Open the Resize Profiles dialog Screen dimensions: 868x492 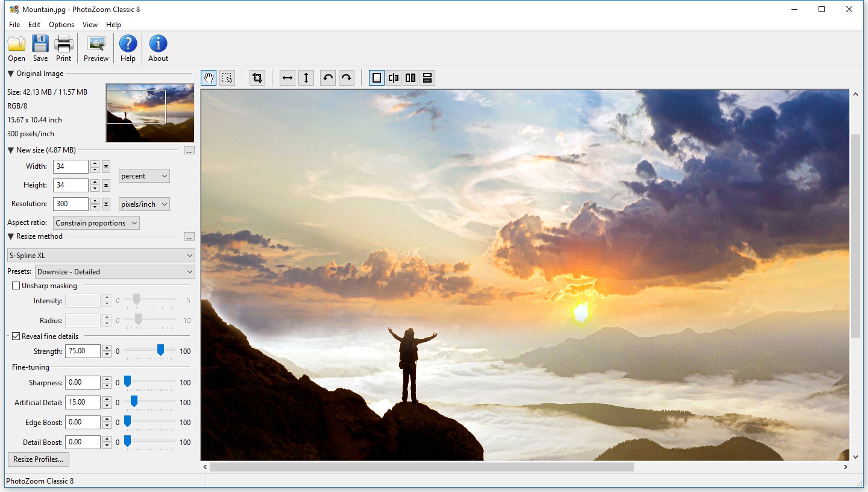[x=38, y=459]
